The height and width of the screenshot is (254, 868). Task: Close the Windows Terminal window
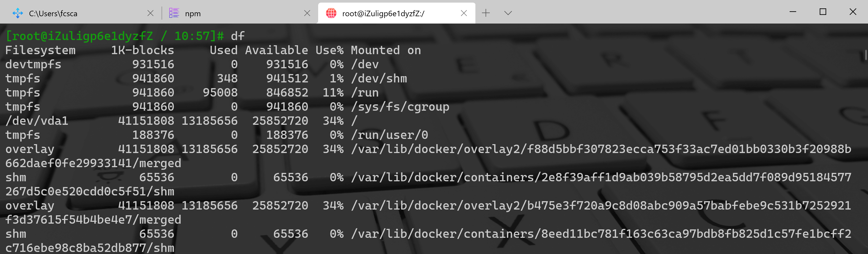coord(853,12)
